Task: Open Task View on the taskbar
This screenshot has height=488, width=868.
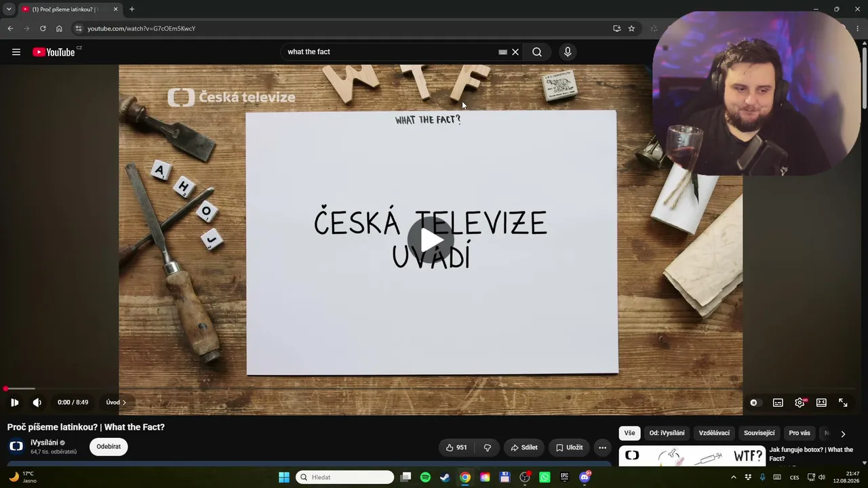Action: (406, 477)
